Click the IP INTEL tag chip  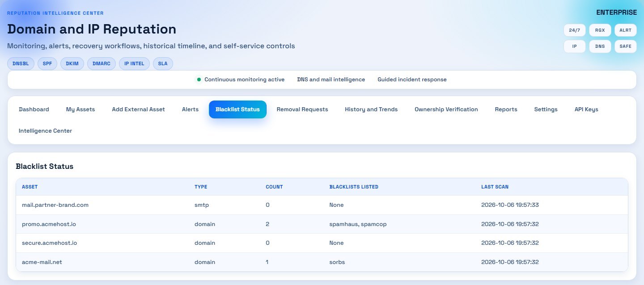[134, 64]
